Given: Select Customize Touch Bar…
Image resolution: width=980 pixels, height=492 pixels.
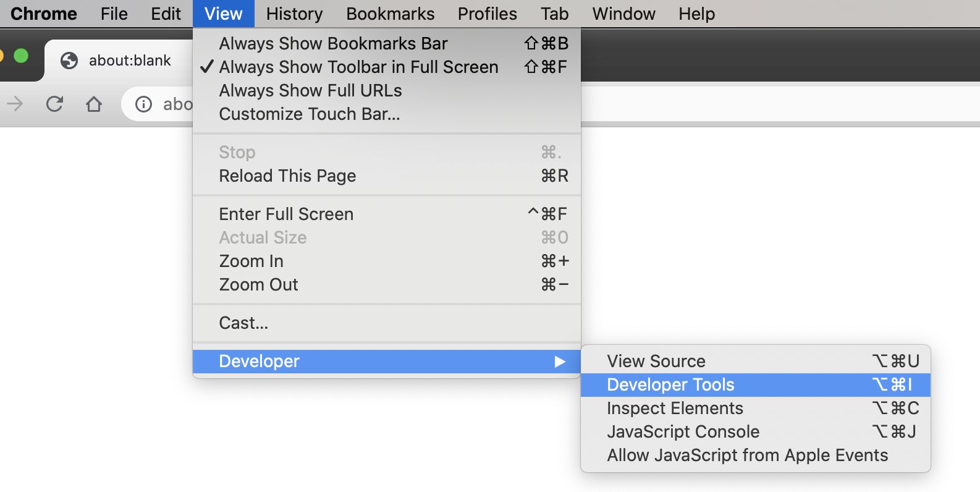Looking at the screenshot, I should tap(387, 114).
